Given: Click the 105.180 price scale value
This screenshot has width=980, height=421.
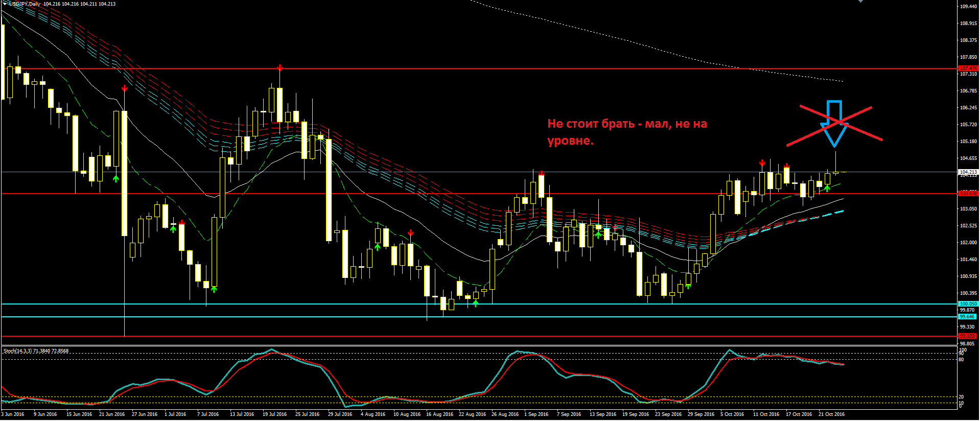Looking at the screenshot, I should [968, 142].
